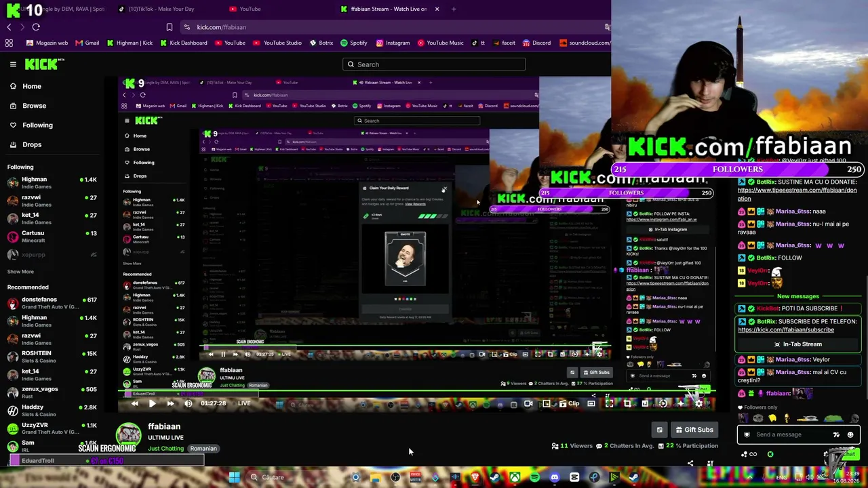Open the Discord bookmark
This screenshot has height=488, width=868.
coord(536,43)
